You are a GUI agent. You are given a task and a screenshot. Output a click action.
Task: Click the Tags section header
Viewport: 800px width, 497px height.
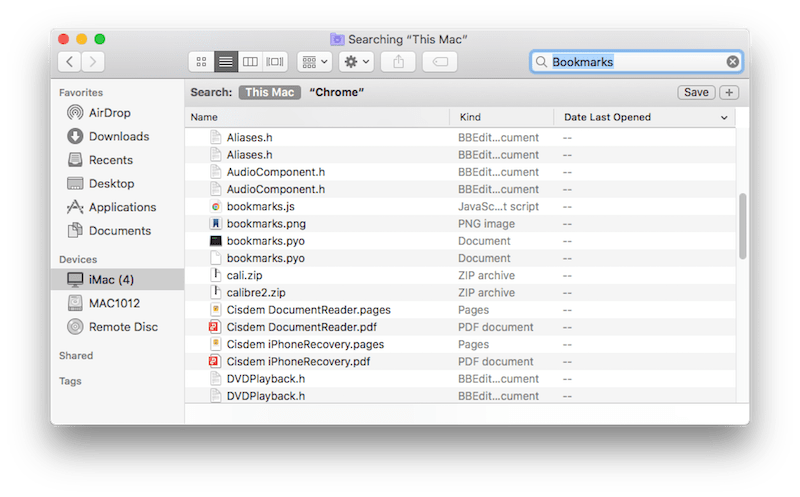(70, 381)
